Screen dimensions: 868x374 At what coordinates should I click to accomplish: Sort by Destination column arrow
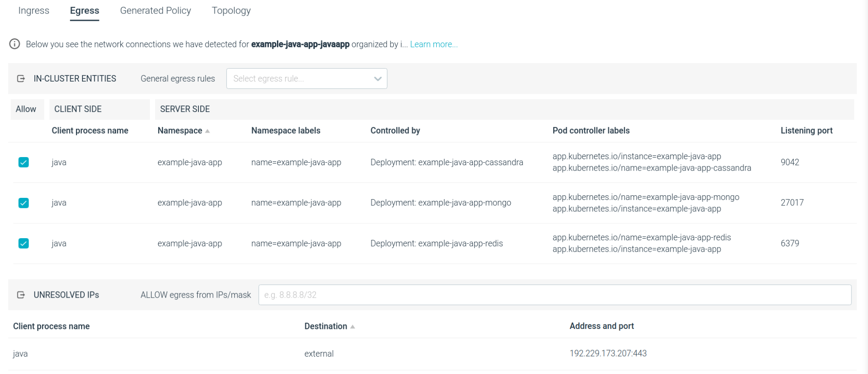[x=353, y=327]
